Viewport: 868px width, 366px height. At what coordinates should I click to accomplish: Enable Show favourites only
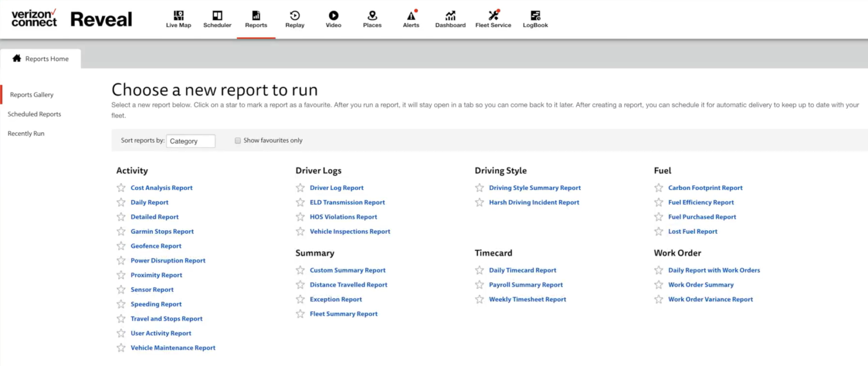pos(238,140)
